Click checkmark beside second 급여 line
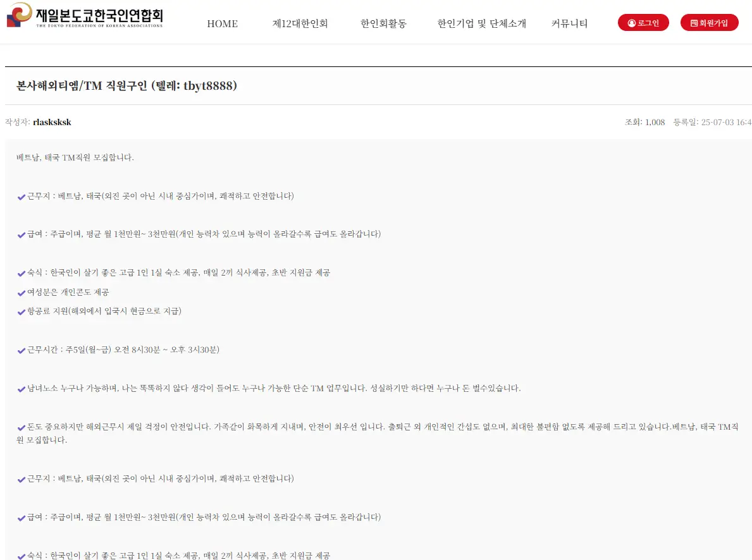The image size is (752, 560). [x=21, y=518]
